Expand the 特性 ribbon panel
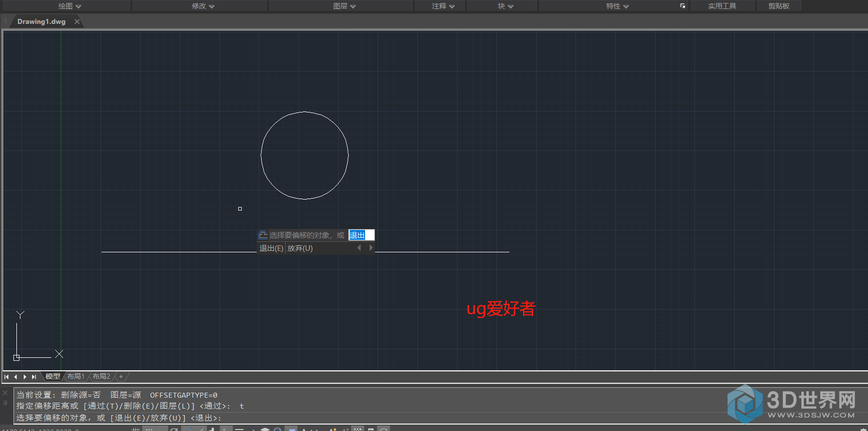Viewport: 868px width, 431px height. (x=617, y=6)
